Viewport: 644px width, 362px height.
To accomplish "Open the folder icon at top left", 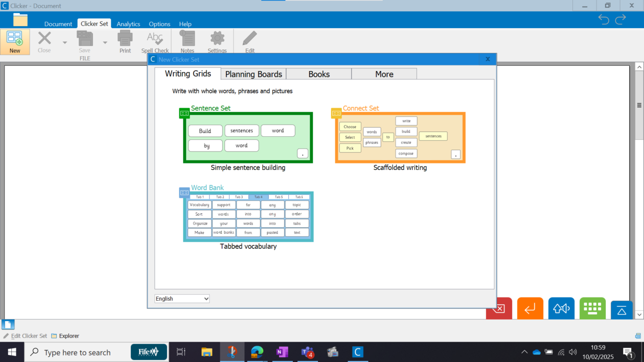I will coord(20,20).
